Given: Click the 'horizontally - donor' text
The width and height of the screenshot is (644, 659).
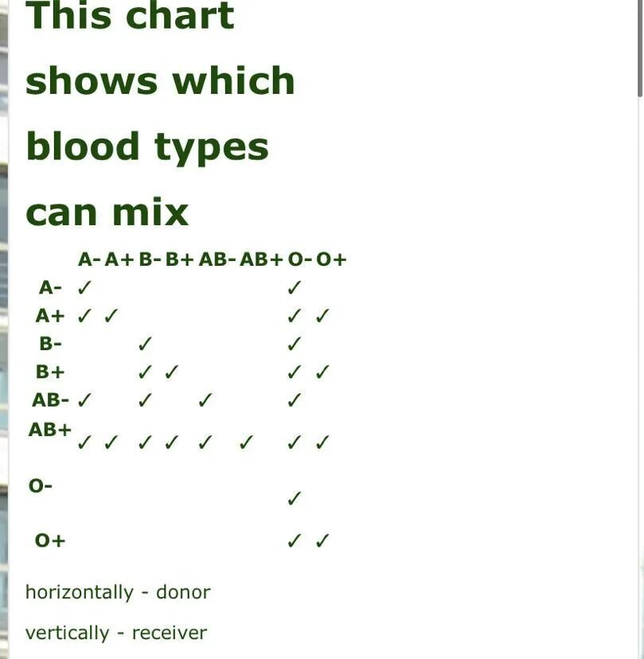Looking at the screenshot, I should coord(118,592).
